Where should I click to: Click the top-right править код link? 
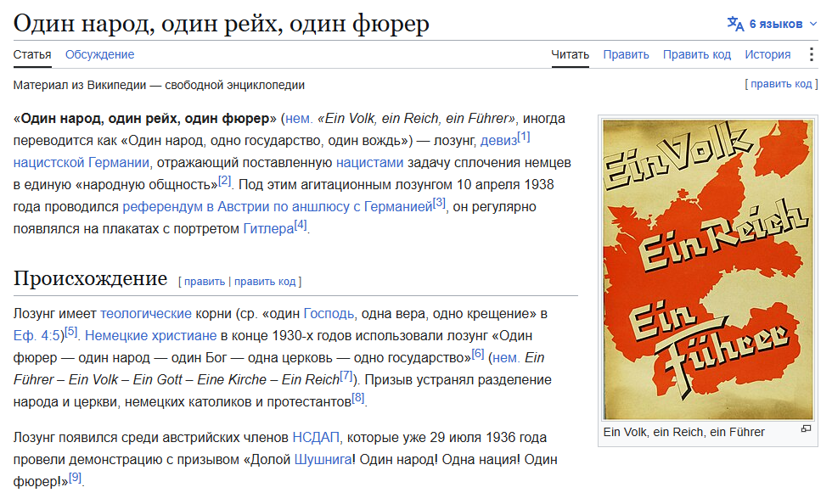click(x=781, y=84)
